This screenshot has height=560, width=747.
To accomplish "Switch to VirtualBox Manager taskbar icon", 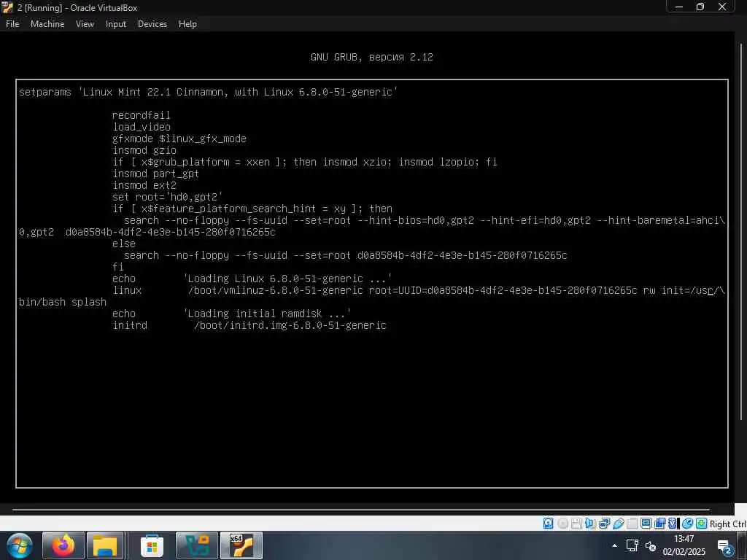I will [x=197, y=545].
